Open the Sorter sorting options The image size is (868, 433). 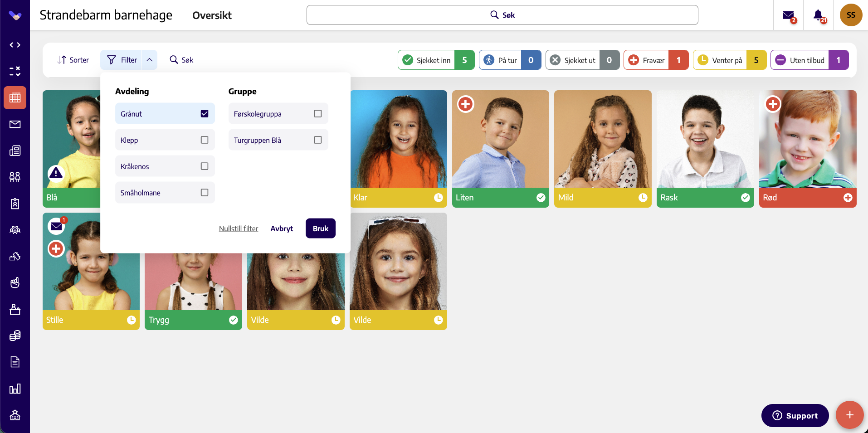click(x=73, y=60)
